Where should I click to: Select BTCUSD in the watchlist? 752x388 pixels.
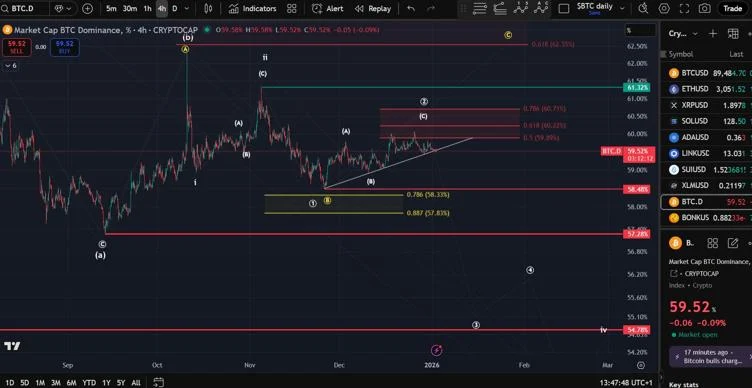tap(706, 73)
